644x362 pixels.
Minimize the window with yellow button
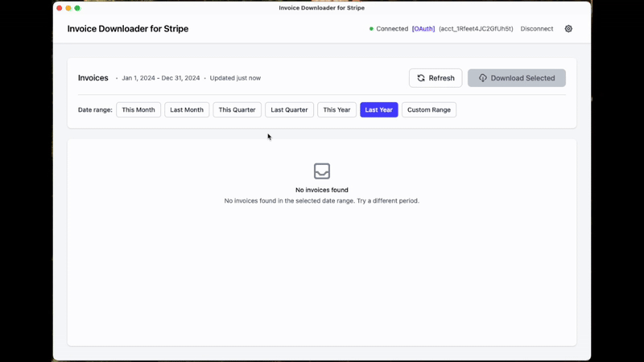click(x=68, y=8)
